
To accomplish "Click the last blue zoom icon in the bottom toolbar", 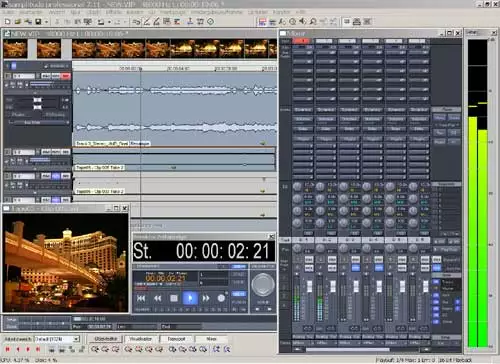I will click(227, 349).
